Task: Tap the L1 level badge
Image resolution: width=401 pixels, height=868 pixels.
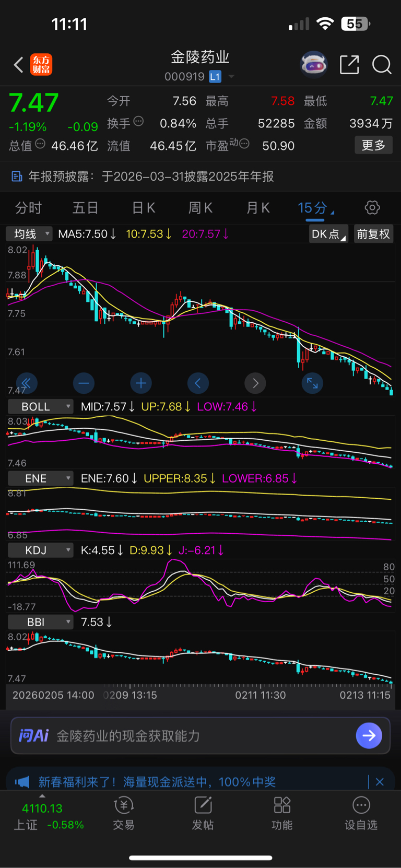Action: pos(215,77)
